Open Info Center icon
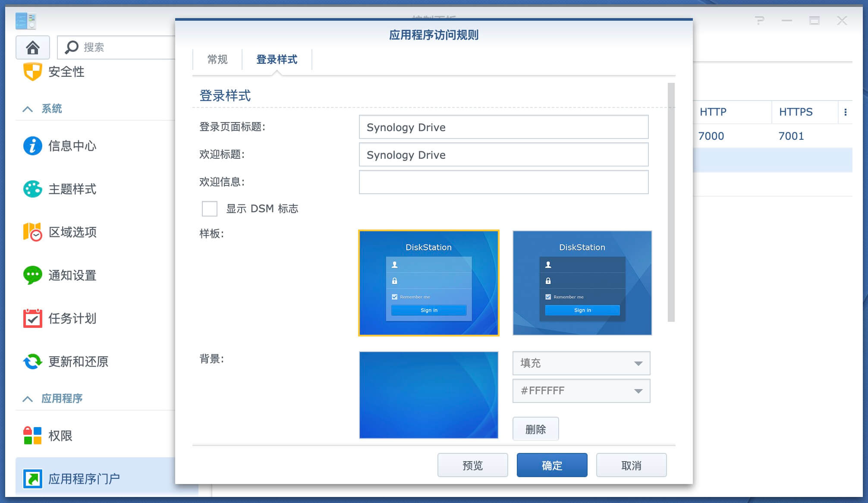868x503 pixels. tap(32, 146)
